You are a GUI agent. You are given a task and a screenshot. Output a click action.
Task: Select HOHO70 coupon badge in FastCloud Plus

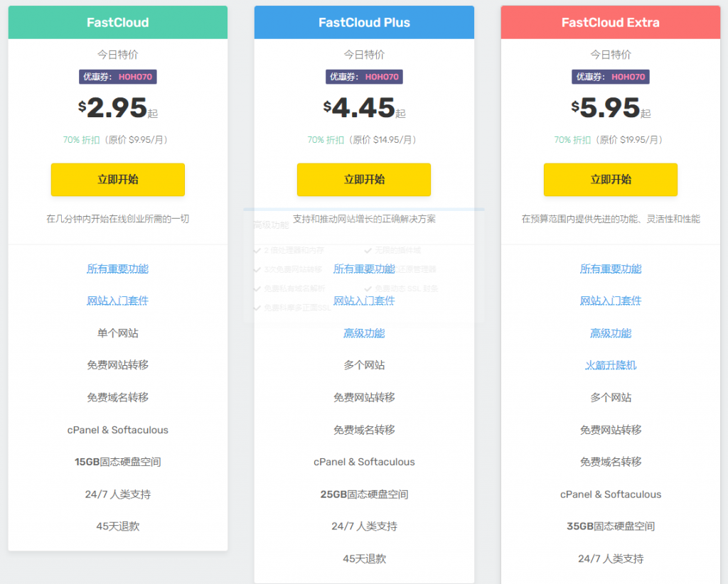tap(364, 77)
